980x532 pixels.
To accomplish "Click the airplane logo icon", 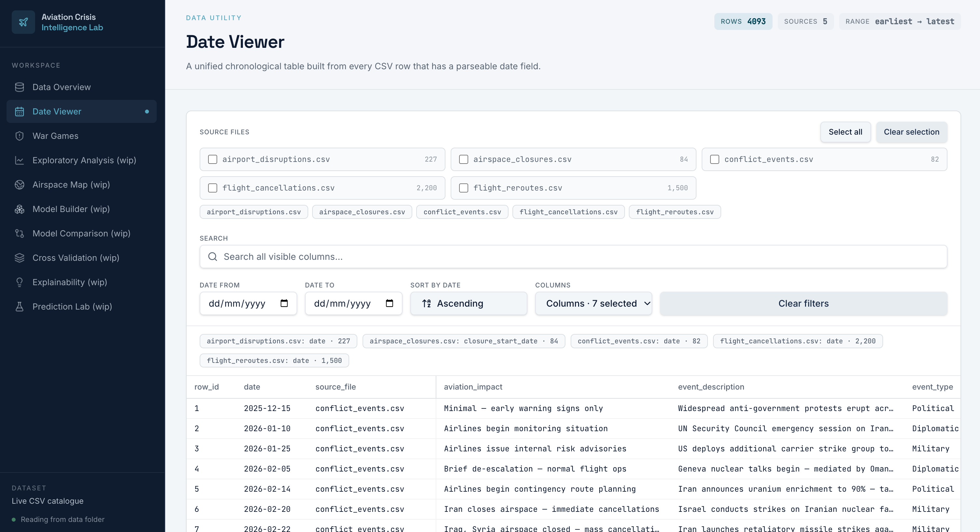I will pyautogui.click(x=23, y=22).
